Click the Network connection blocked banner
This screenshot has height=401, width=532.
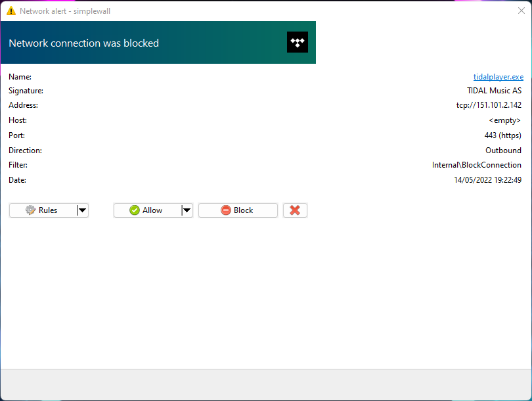coord(83,42)
